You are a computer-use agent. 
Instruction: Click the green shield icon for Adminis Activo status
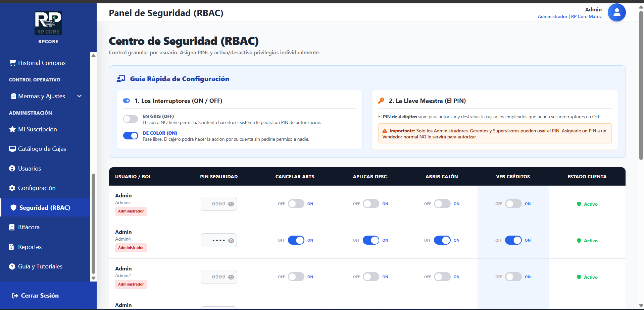tap(579, 204)
